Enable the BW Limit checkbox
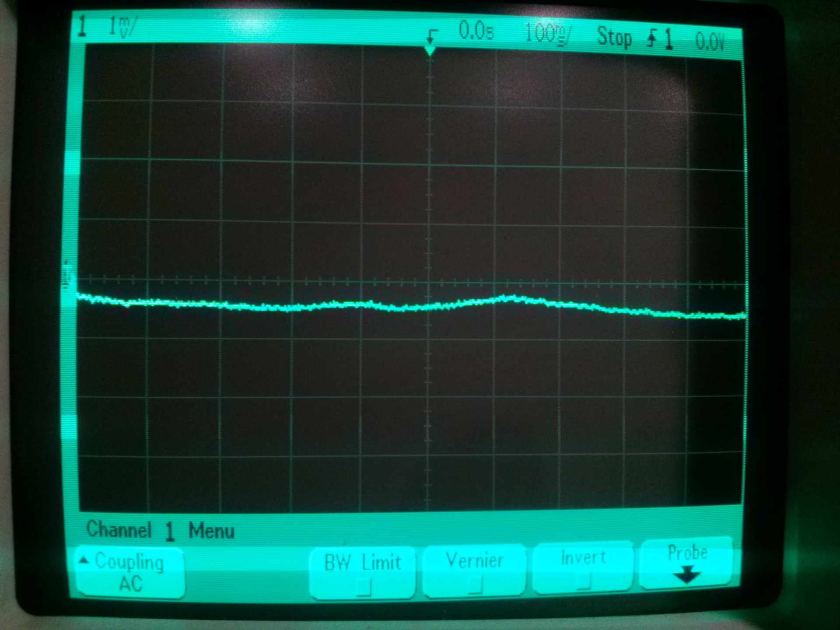 (364, 587)
